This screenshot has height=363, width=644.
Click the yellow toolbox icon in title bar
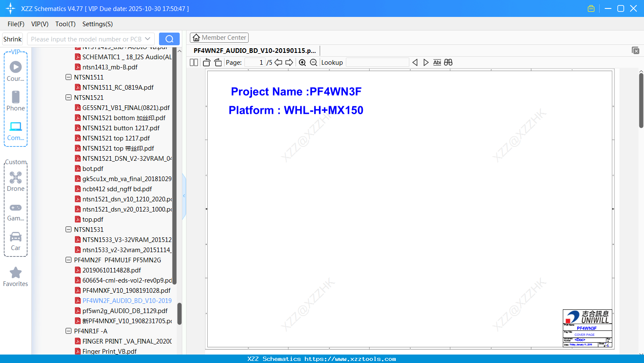point(591,8)
